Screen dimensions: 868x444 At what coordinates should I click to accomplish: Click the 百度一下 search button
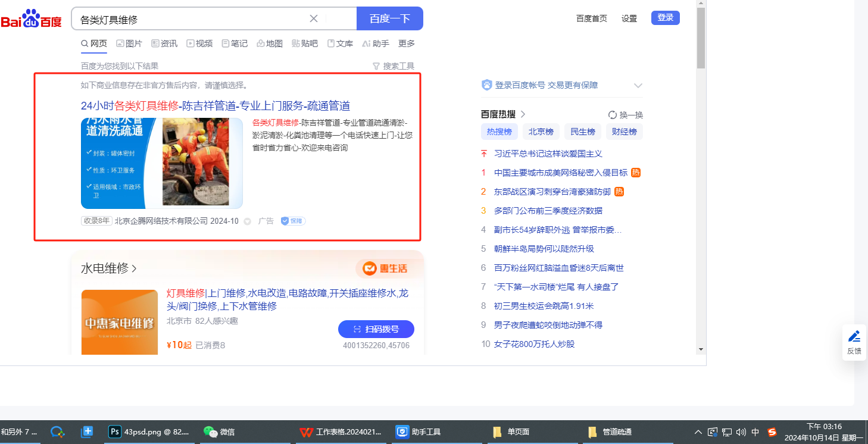390,18
